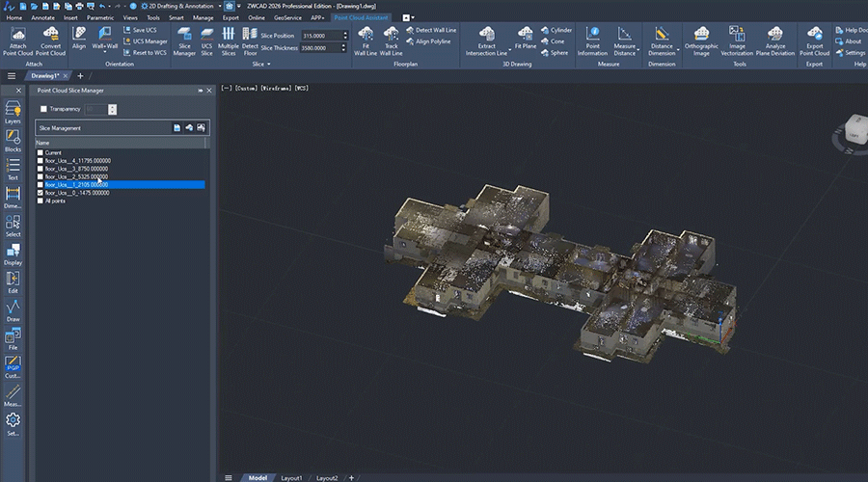Expand the Wall+Wall dropdown
This screenshot has height=482, width=868.
click(104, 53)
